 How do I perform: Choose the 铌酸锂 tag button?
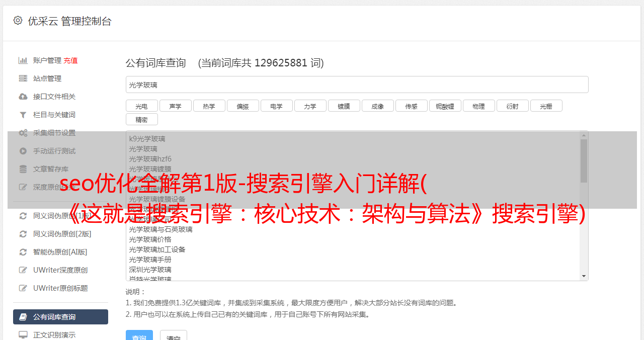click(x=445, y=106)
